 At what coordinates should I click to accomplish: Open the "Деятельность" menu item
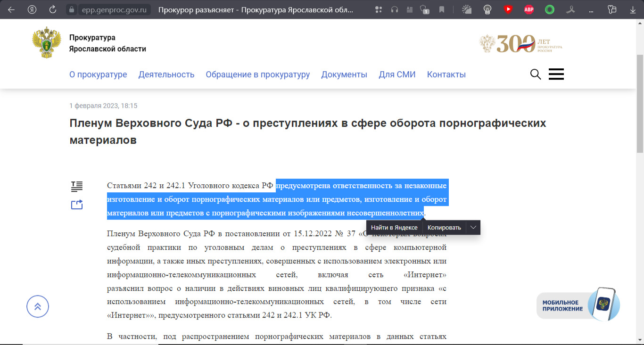(x=166, y=74)
